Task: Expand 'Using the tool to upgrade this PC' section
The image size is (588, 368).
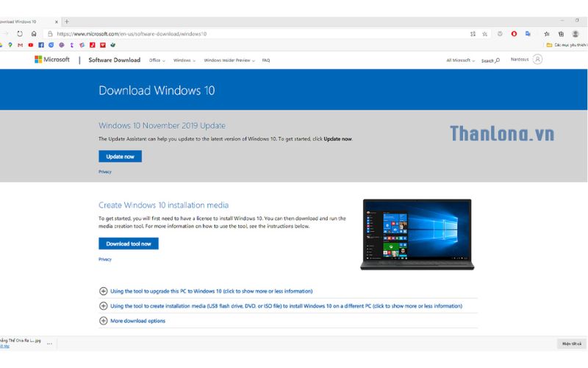Action: (103, 291)
